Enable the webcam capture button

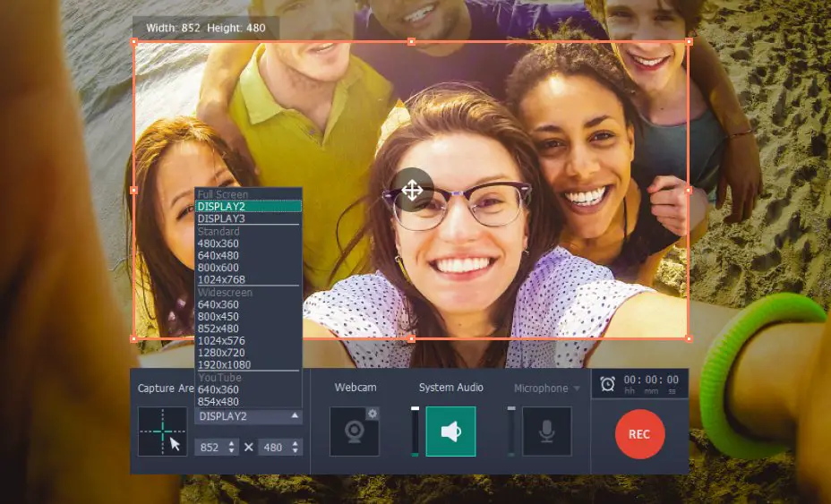354,431
